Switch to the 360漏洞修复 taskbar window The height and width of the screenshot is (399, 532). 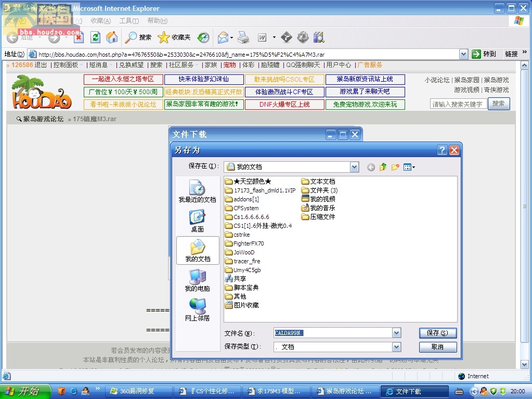tap(138, 391)
